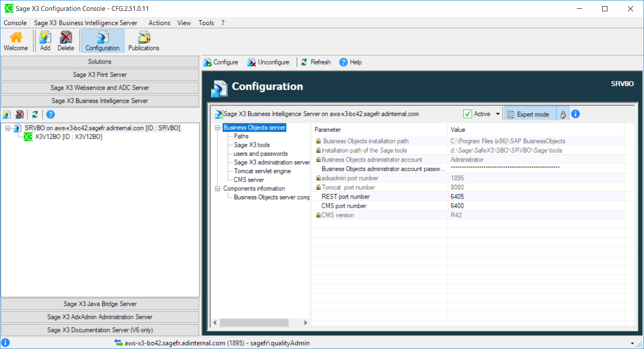Open the Sage X3 Business Intelligence Server menu
Image resolution: width=644 pixels, height=349 pixels.
85,23
